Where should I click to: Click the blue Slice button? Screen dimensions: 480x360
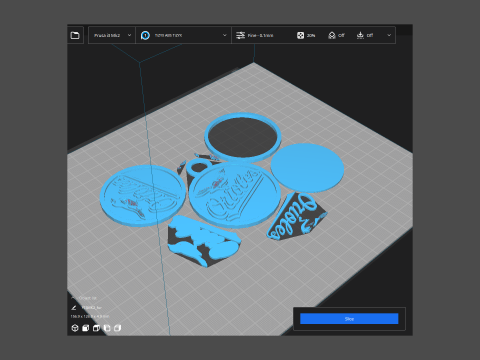click(349, 319)
